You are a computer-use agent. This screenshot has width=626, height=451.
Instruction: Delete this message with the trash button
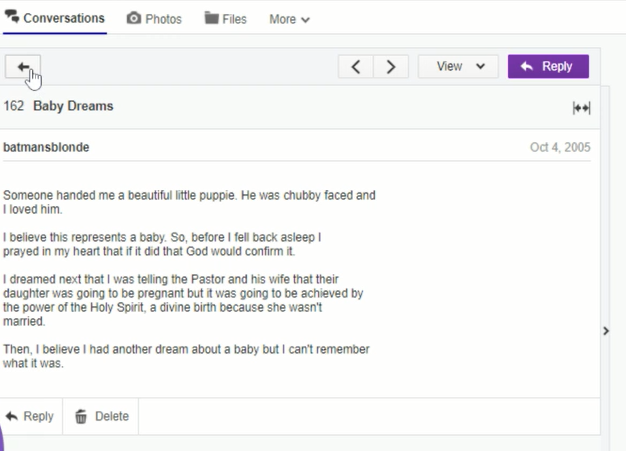tap(101, 416)
